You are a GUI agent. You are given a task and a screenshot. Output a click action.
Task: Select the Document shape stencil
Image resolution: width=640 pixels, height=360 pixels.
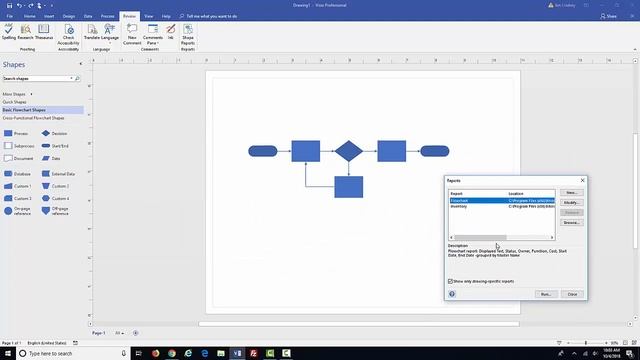point(18,158)
